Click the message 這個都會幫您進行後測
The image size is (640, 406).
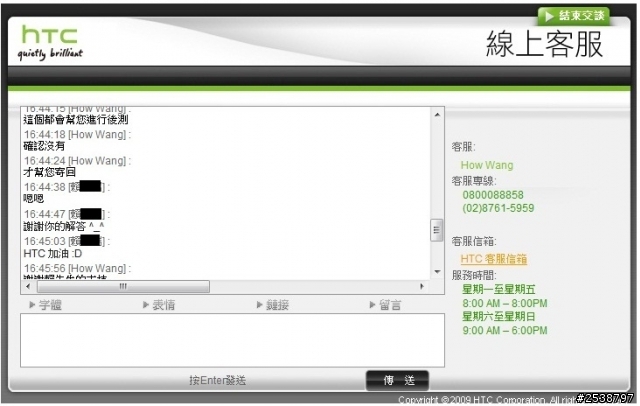(76, 120)
